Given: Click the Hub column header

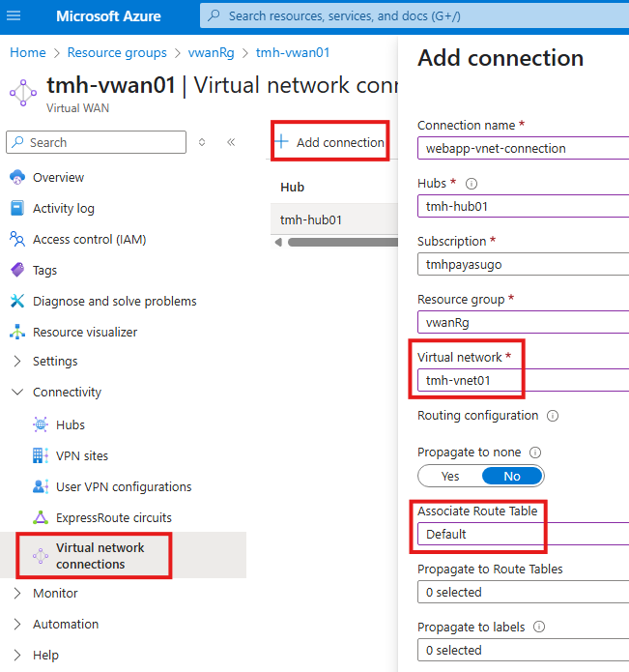Looking at the screenshot, I should (x=292, y=188).
